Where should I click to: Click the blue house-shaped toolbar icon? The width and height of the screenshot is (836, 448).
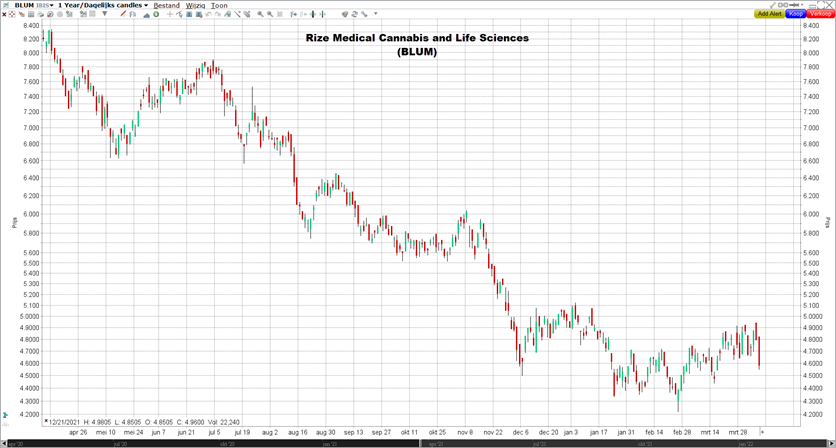pos(146,14)
